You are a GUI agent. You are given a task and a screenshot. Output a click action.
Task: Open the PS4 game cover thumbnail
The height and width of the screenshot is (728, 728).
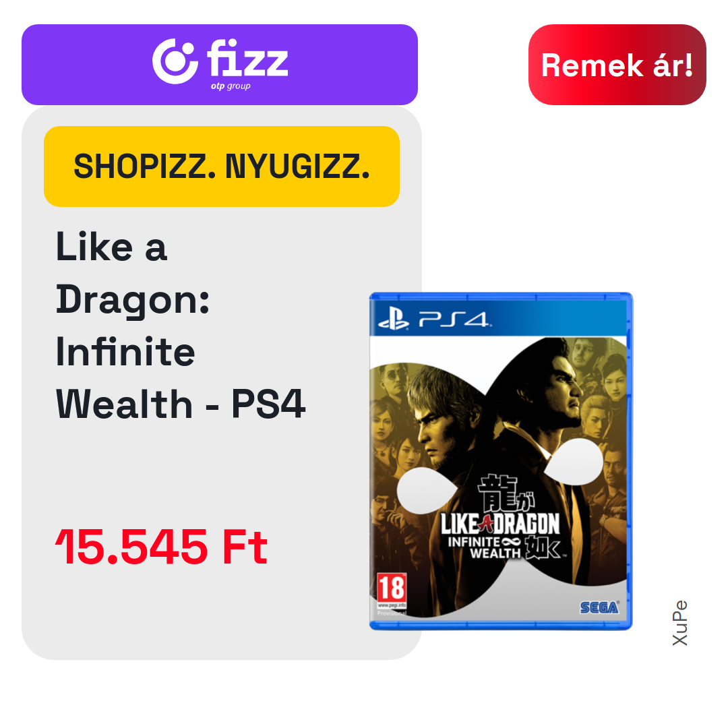[x=501, y=461]
